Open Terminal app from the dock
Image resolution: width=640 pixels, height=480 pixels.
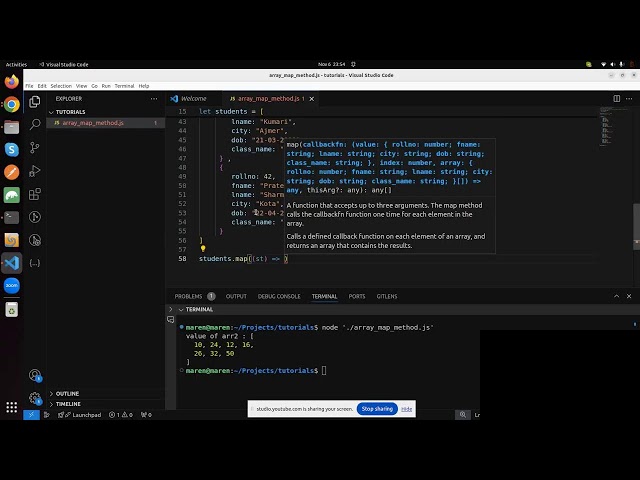(11, 218)
